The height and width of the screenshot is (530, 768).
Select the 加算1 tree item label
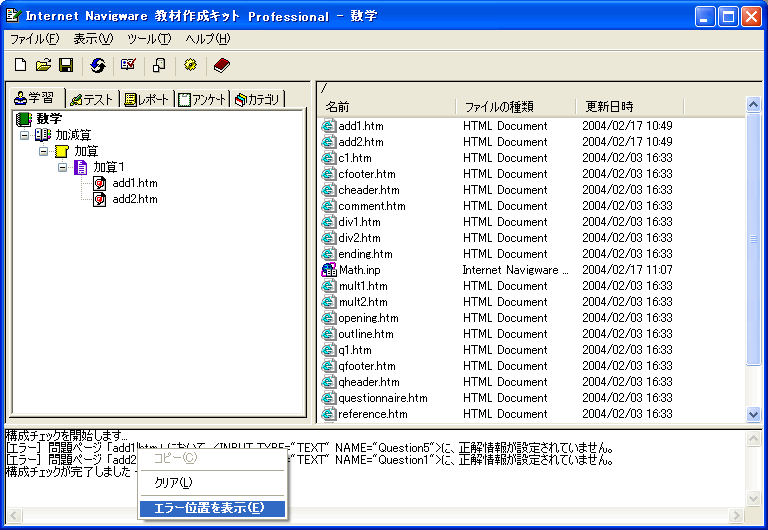109,167
